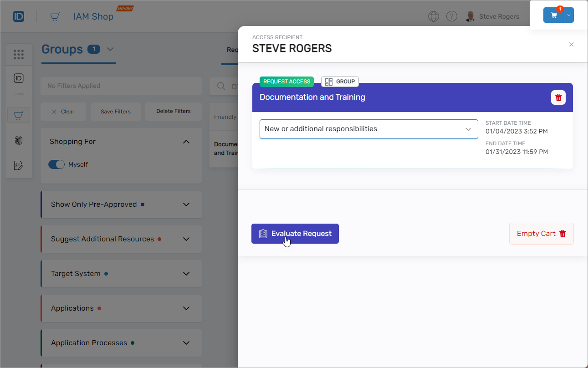Viewport: 588px width, 368px height.
Task: Open help via the question mark icon
Action: 451,16
